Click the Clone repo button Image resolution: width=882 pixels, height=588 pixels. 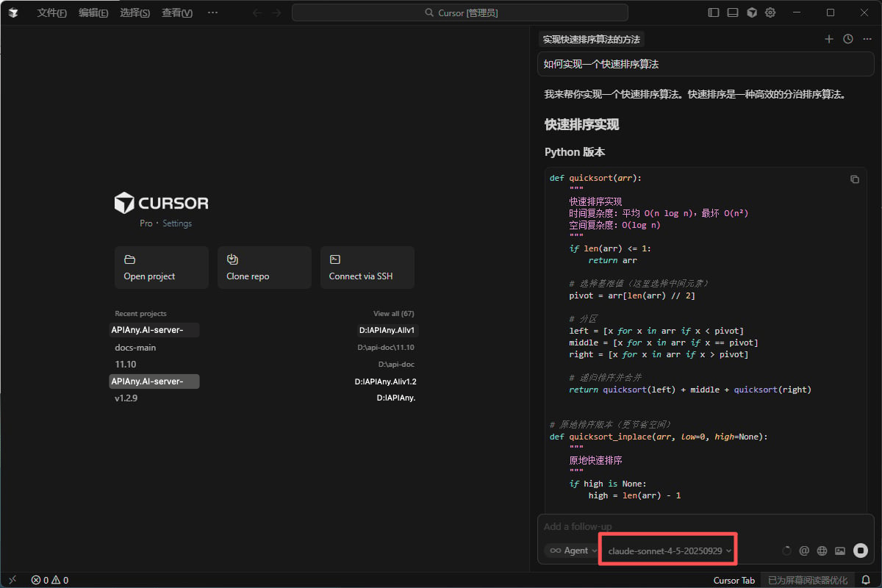tap(265, 268)
